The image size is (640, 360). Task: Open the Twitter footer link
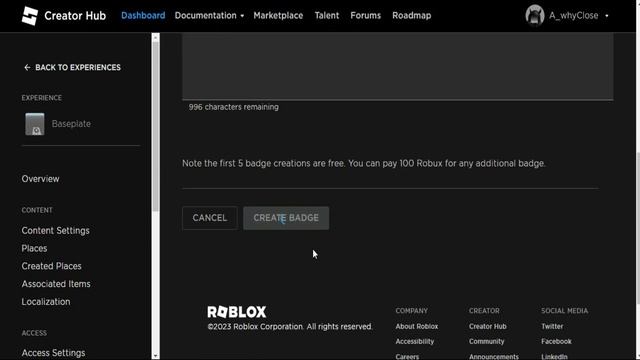click(x=552, y=327)
